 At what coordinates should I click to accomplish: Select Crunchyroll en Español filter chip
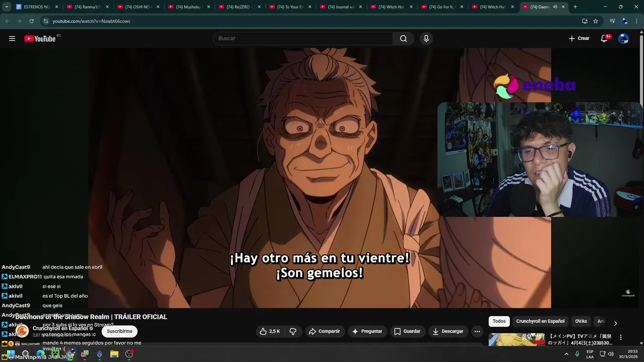[x=540, y=321]
